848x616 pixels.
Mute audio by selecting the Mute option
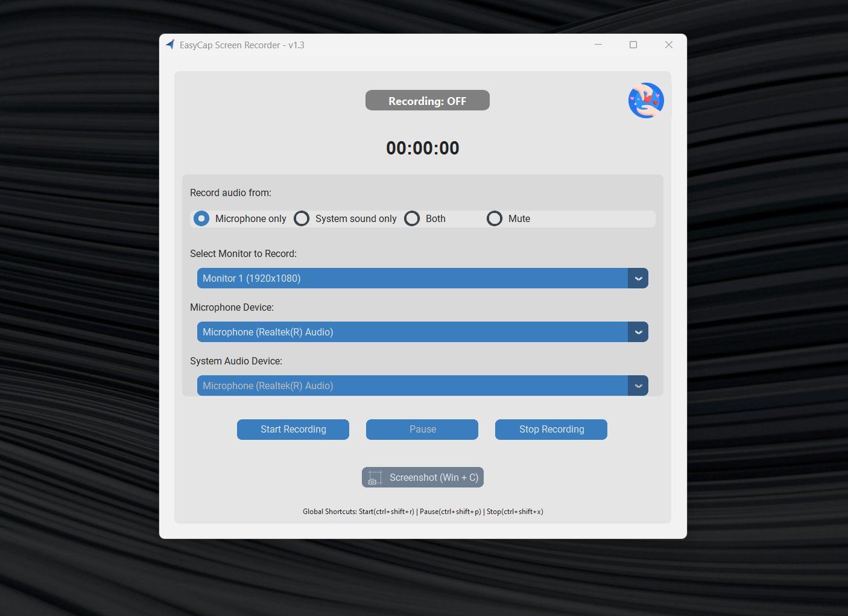click(x=495, y=218)
